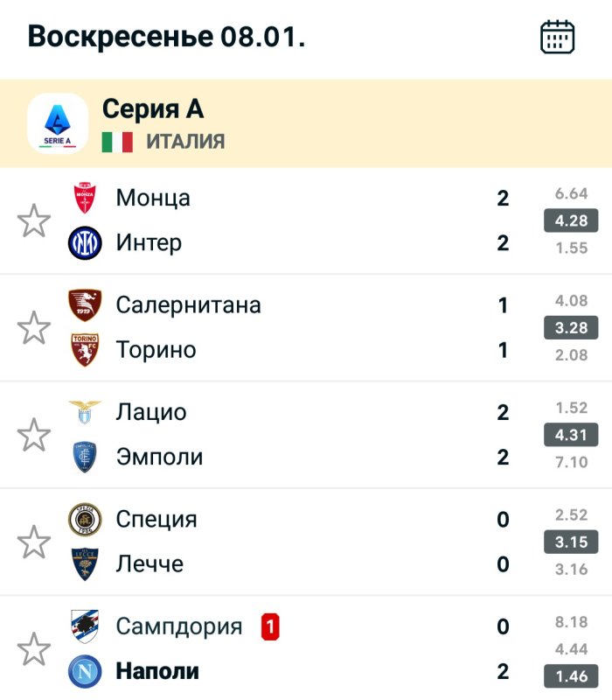Click the Воскресенье 08.01. date heading
The width and height of the screenshot is (612, 700).
point(166,37)
